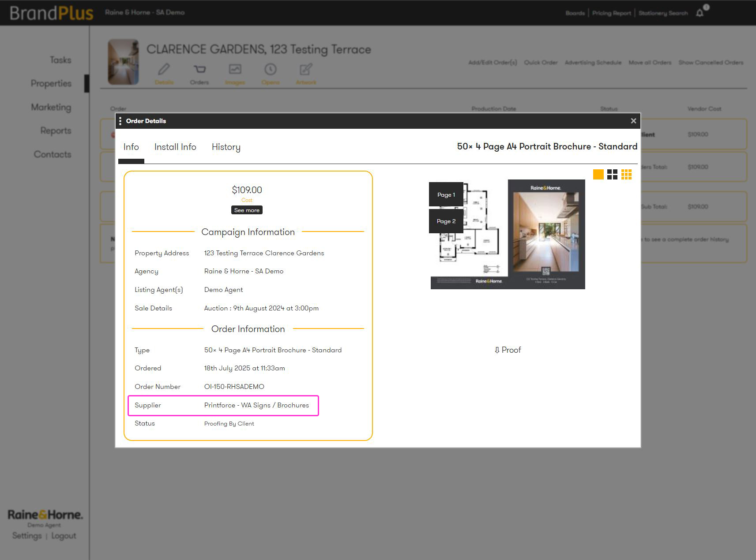Select nine-tile grid view layout
The image size is (756, 560).
[x=626, y=175]
